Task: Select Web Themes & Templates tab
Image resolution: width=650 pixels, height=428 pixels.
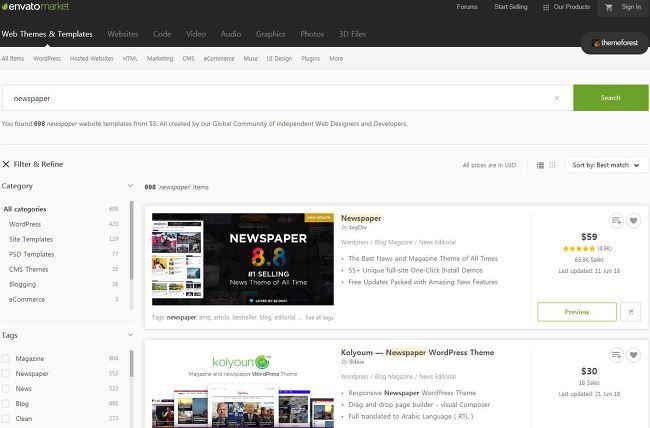Action: [47, 34]
